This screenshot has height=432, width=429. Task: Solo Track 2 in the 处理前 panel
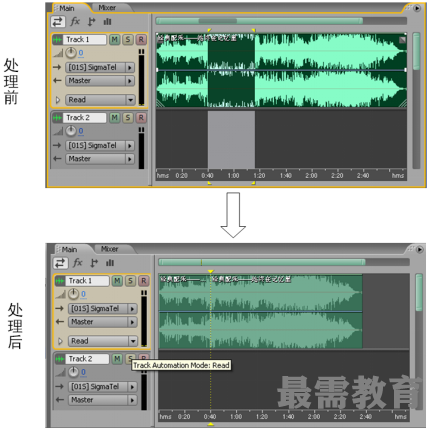coord(128,118)
